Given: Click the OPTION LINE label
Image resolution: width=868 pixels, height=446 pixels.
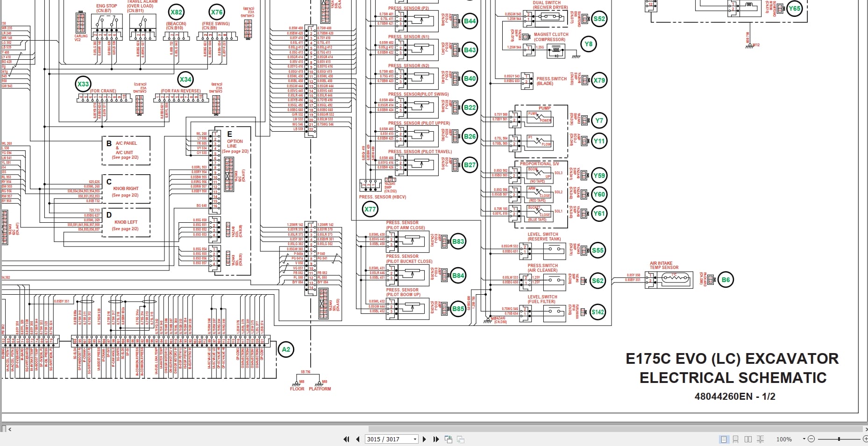Looking at the screenshot, I should (235, 143).
